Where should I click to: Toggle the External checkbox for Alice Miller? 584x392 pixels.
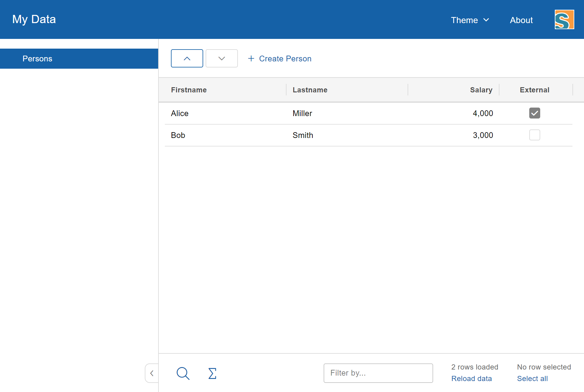coord(535,113)
